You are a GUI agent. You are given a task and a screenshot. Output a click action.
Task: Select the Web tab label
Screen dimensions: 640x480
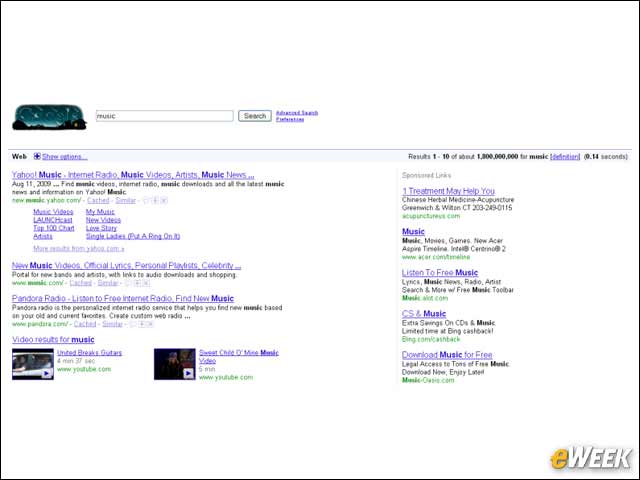[19, 156]
